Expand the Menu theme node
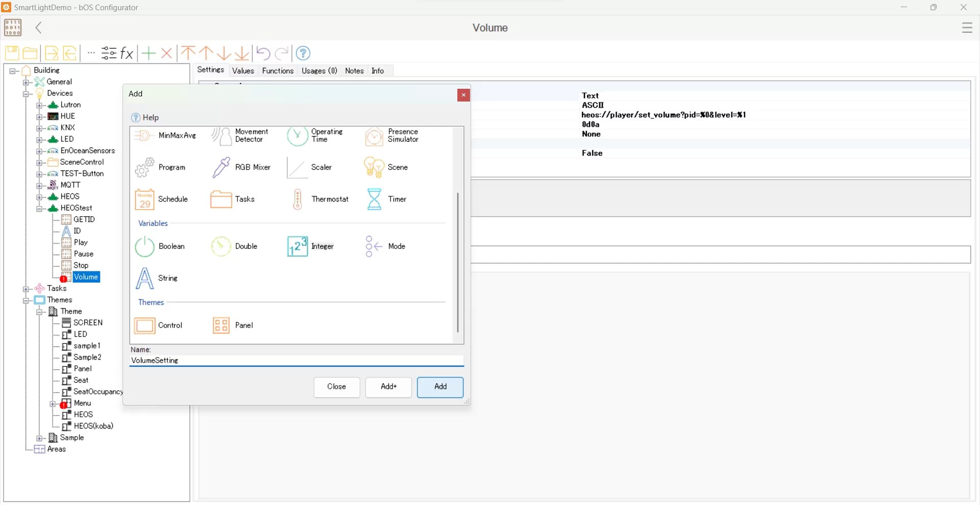980x505 pixels. click(x=53, y=404)
